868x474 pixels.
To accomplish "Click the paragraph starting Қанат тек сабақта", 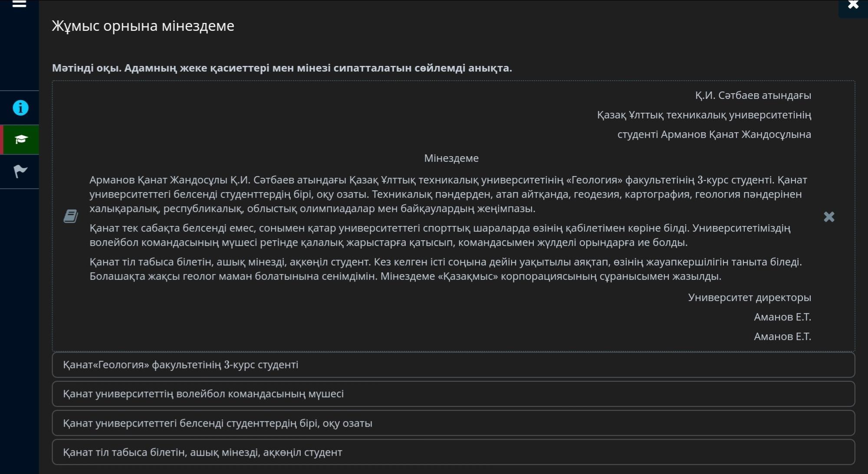I will 440,235.
